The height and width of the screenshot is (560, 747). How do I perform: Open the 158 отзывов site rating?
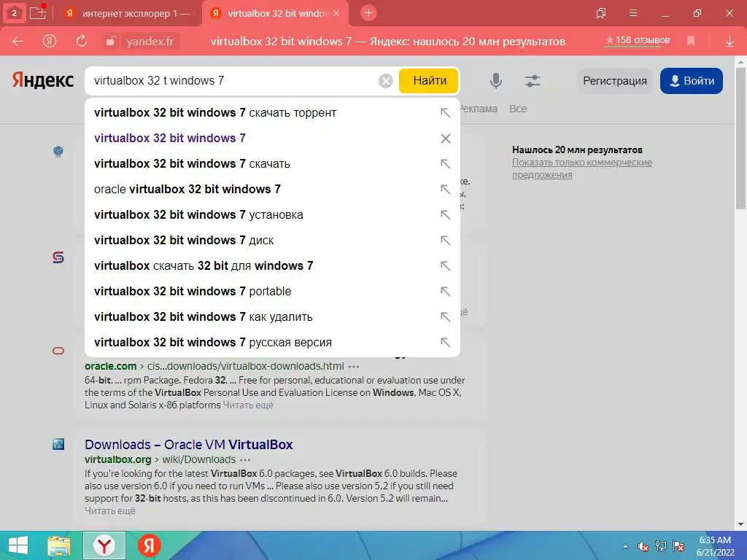point(638,41)
